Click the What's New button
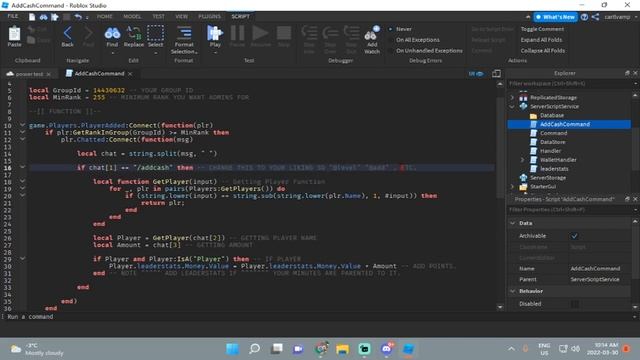 click(x=556, y=17)
